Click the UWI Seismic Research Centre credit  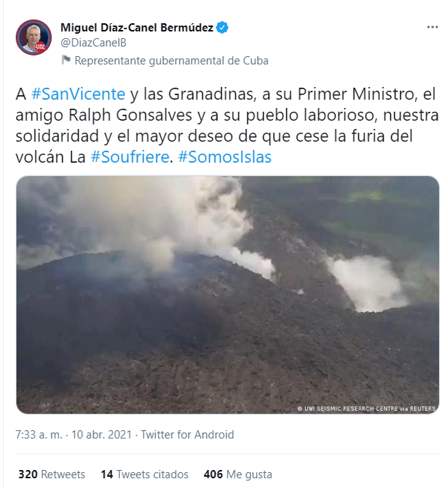[366, 409]
